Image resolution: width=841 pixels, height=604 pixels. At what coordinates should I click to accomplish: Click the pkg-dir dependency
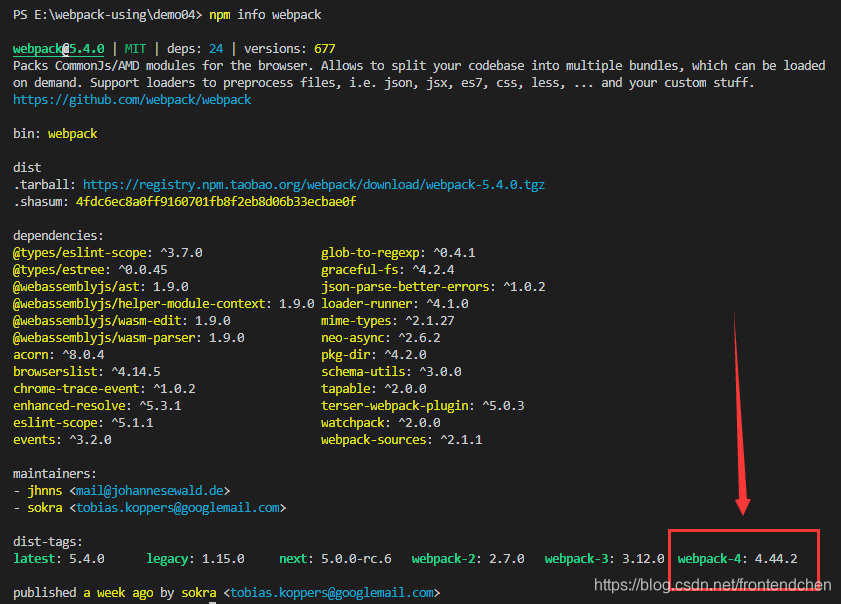point(374,355)
